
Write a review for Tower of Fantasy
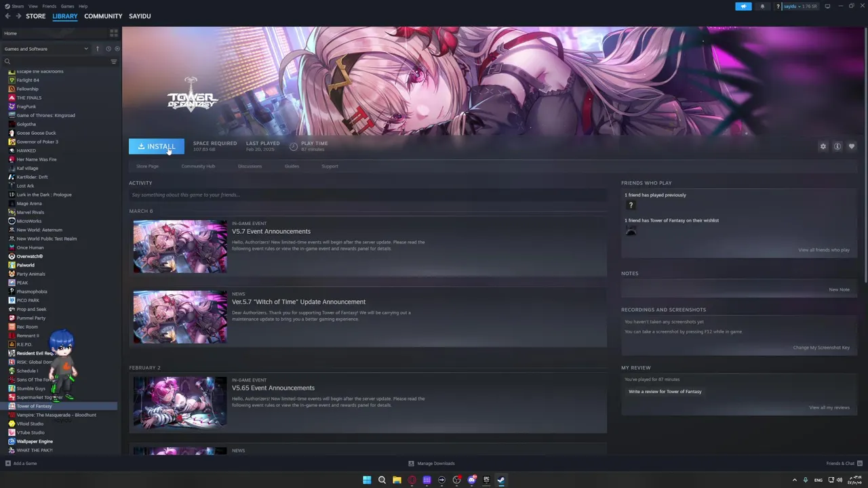coord(665,392)
